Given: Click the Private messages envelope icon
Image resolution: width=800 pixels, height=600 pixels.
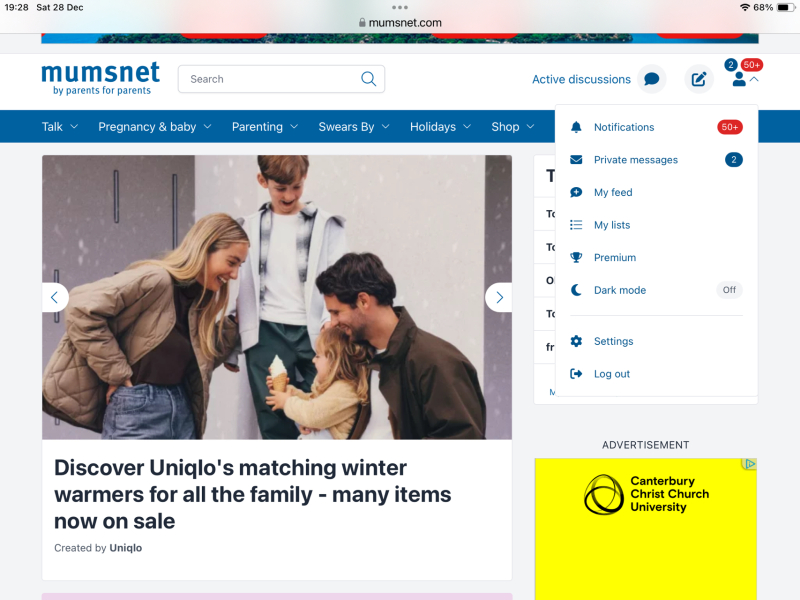Looking at the screenshot, I should [x=576, y=160].
